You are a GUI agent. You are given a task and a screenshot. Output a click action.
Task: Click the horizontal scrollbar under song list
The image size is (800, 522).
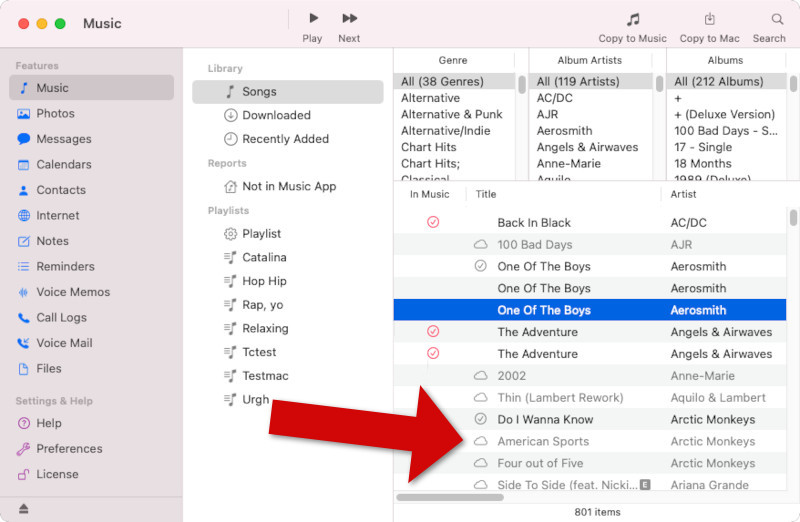pos(449,497)
